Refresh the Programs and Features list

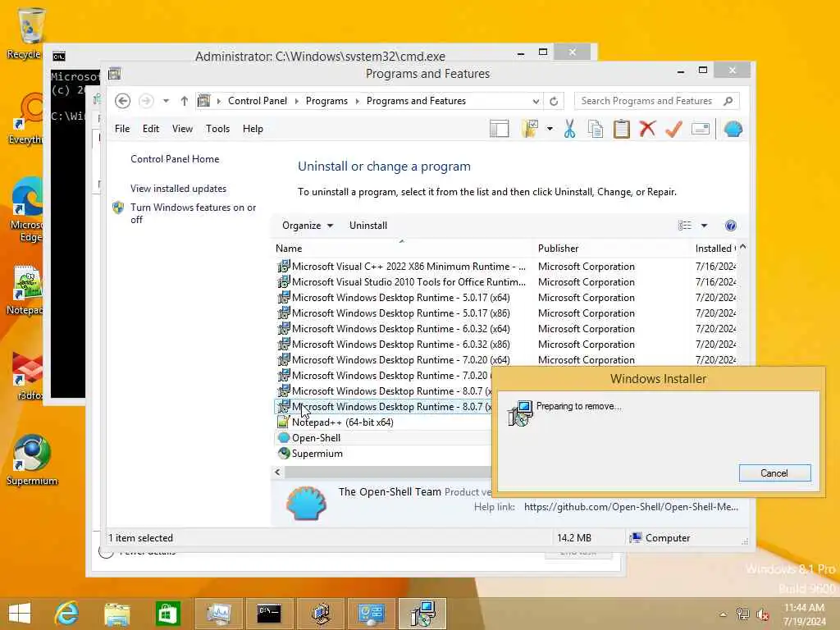click(554, 101)
